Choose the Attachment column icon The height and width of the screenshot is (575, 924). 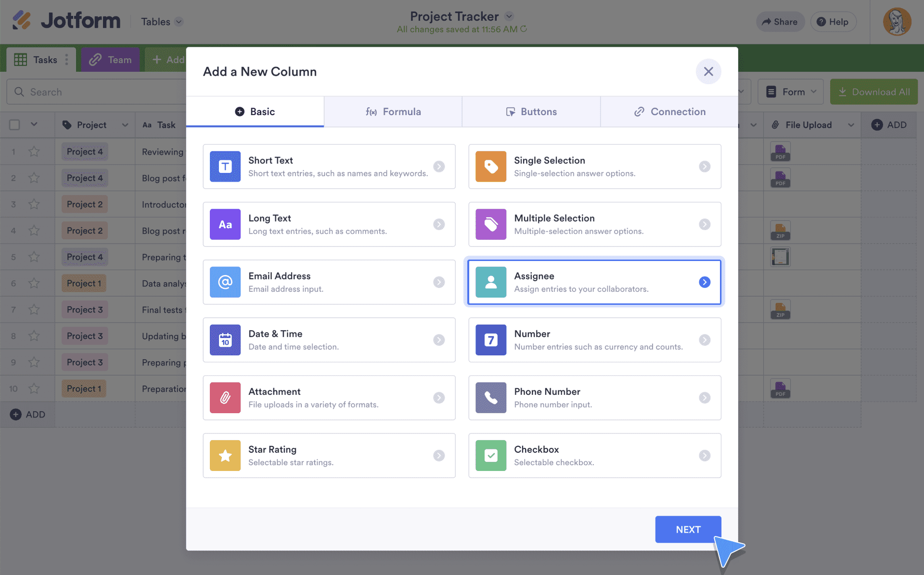(225, 397)
